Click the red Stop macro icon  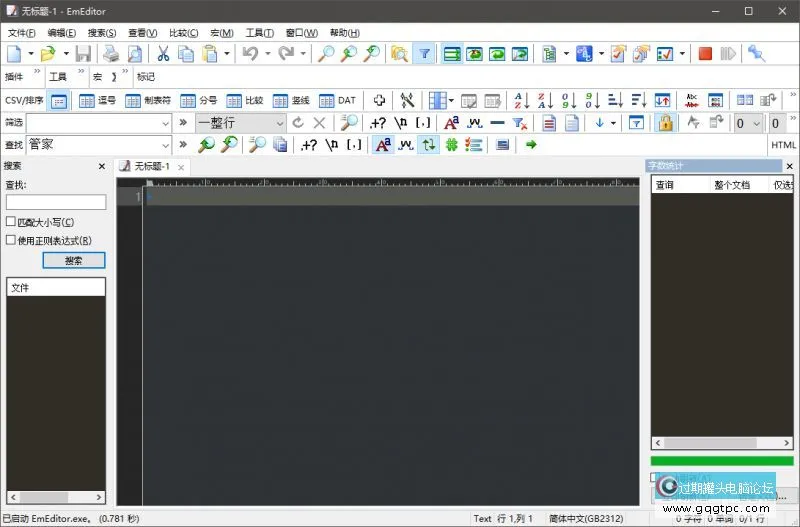pos(705,54)
